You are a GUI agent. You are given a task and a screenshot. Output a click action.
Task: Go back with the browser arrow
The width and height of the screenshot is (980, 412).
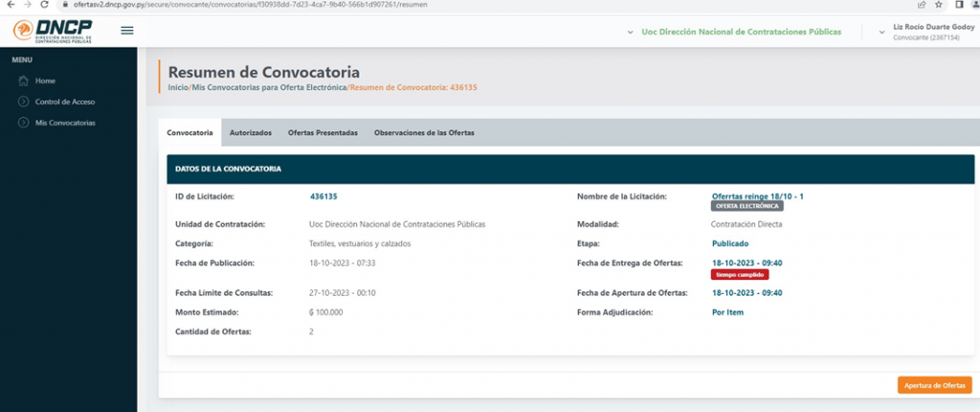point(9,5)
